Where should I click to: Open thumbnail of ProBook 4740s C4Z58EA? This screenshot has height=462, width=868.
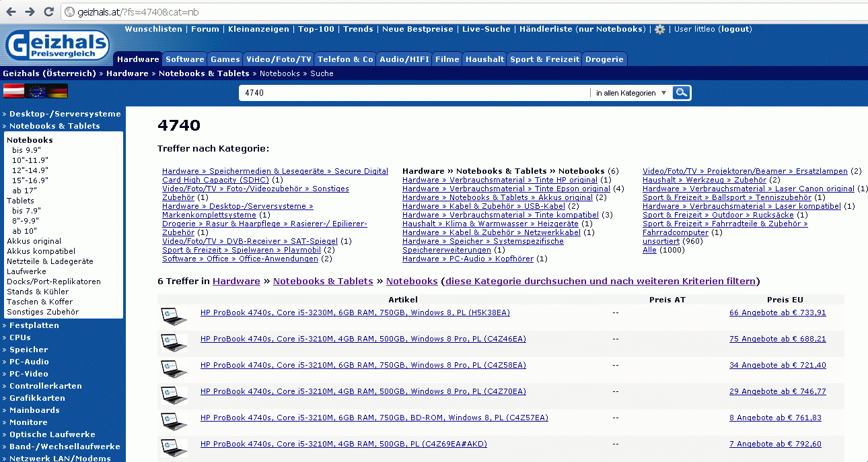click(174, 369)
